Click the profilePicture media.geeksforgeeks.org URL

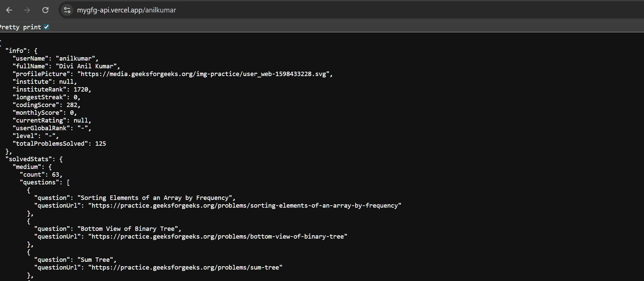tap(203, 74)
